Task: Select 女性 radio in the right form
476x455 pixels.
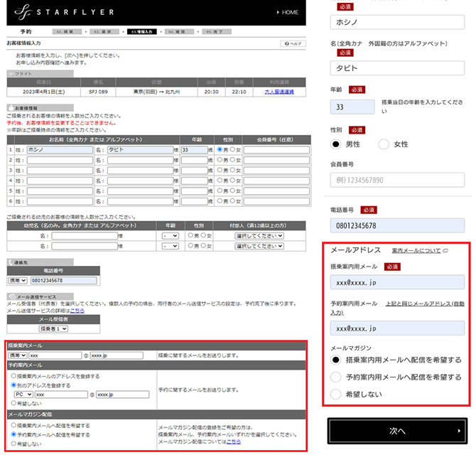Action: [x=384, y=144]
